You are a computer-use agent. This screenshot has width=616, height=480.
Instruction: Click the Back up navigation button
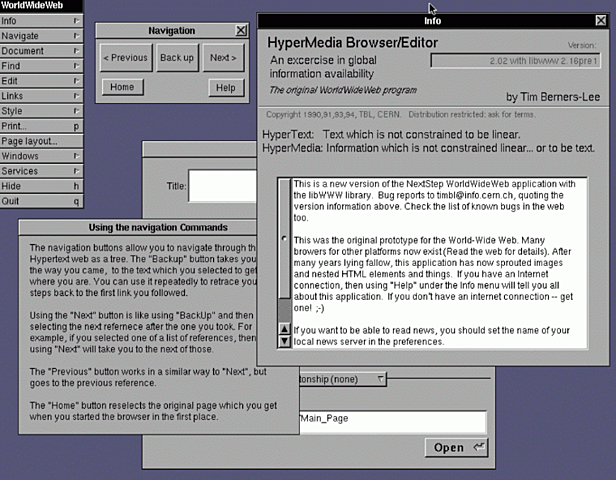[x=177, y=58]
